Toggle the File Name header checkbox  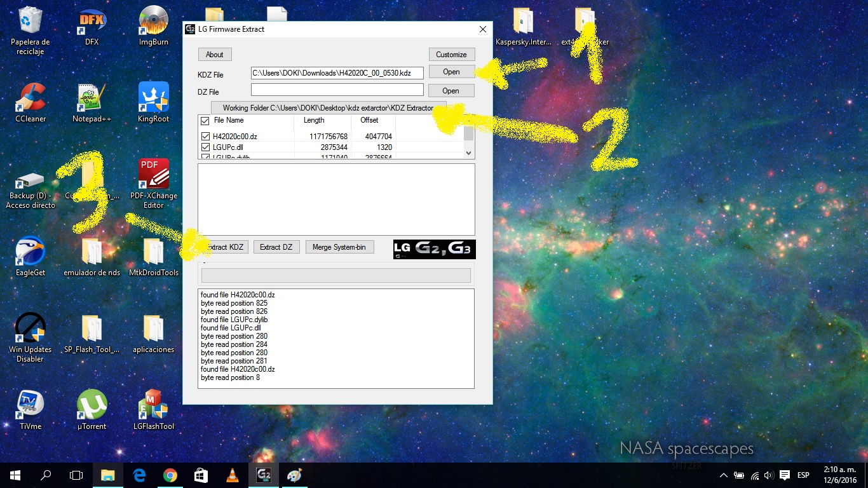pos(205,121)
